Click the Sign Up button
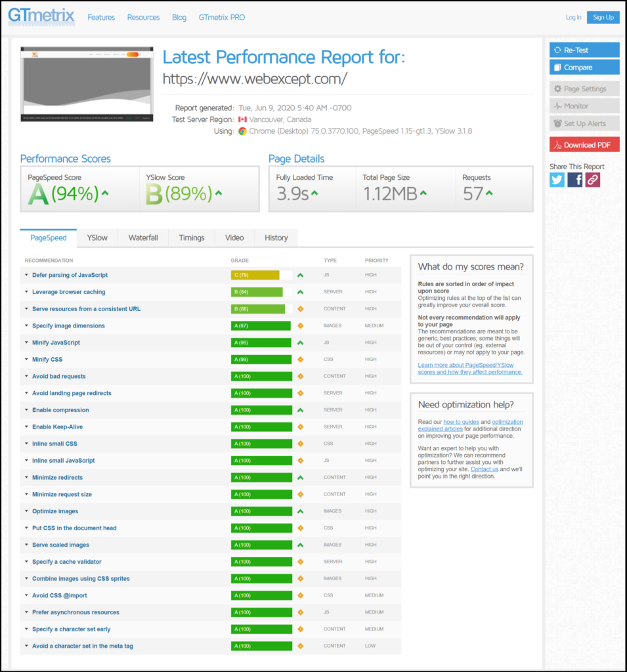Screen dimensions: 627x672 pyautogui.click(x=603, y=17)
